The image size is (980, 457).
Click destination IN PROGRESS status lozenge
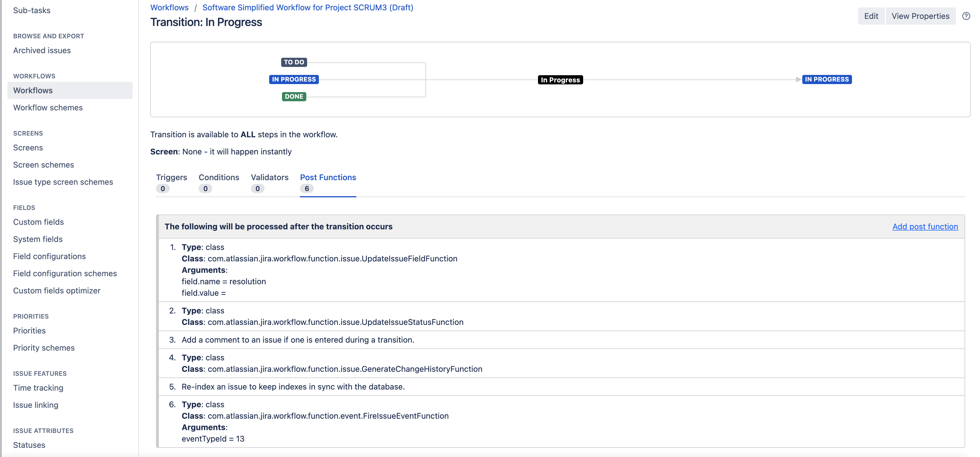pos(826,79)
